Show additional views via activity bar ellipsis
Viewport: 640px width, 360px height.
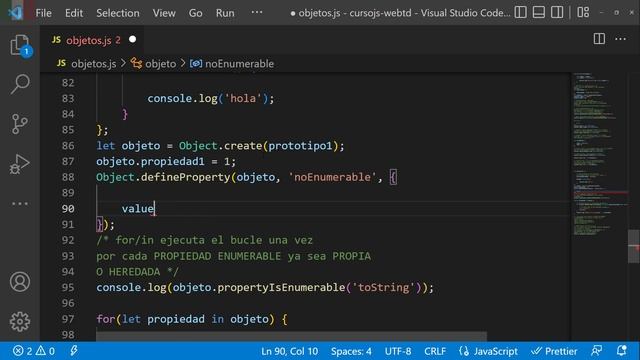[20, 203]
